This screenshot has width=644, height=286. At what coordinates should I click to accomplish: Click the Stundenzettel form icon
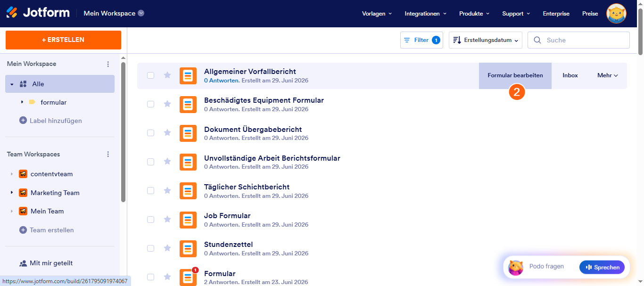coord(188,248)
